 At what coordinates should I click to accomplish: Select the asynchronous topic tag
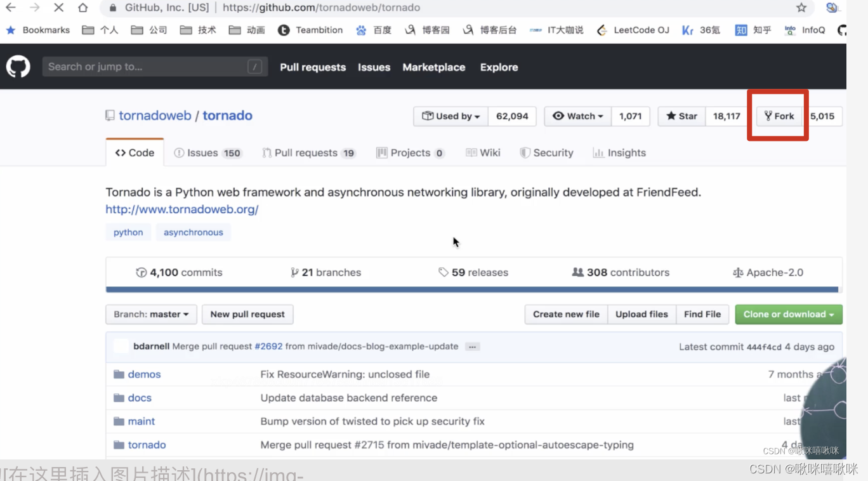(194, 232)
